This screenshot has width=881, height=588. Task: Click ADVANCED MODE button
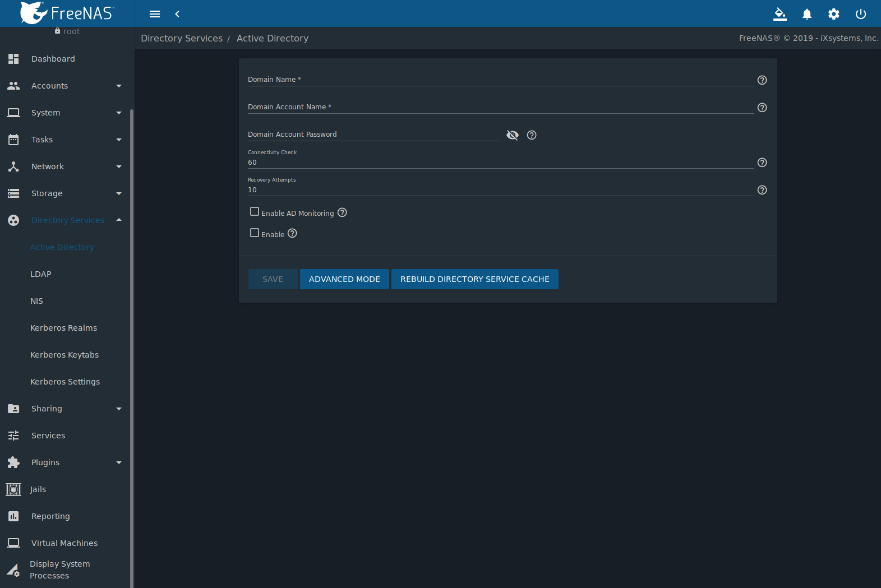[344, 279]
